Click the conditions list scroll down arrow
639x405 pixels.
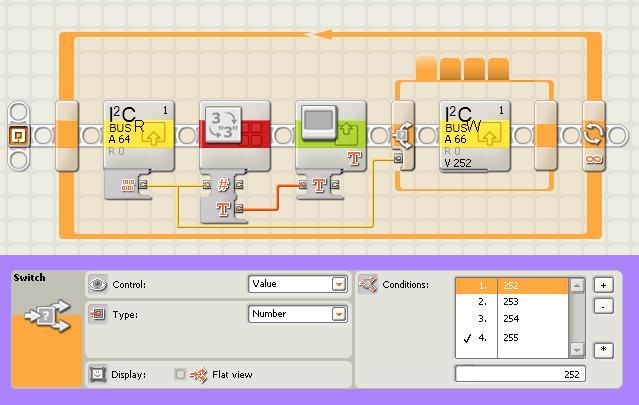point(576,350)
